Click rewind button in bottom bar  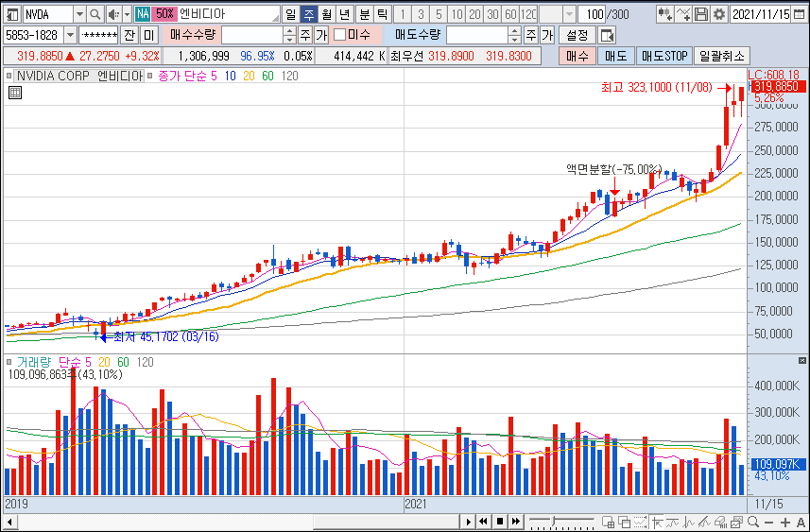pyautogui.click(x=484, y=522)
